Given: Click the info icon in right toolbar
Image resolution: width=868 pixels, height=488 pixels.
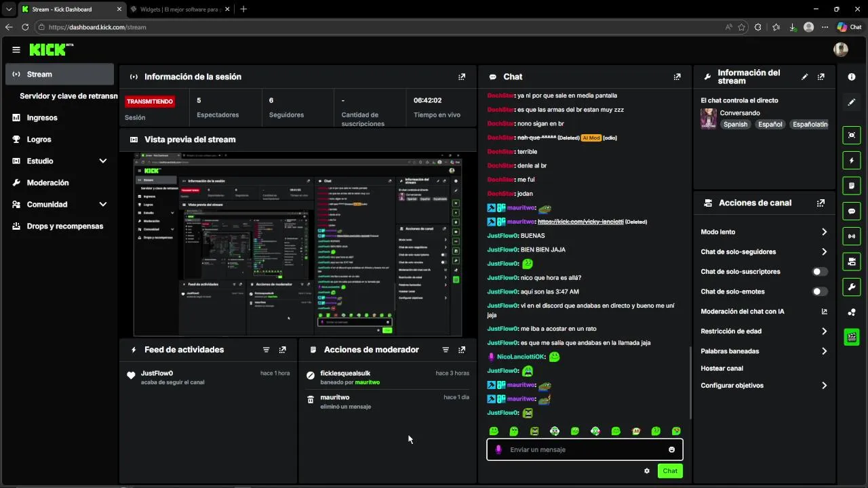Looking at the screenshot, I should 852,77.
